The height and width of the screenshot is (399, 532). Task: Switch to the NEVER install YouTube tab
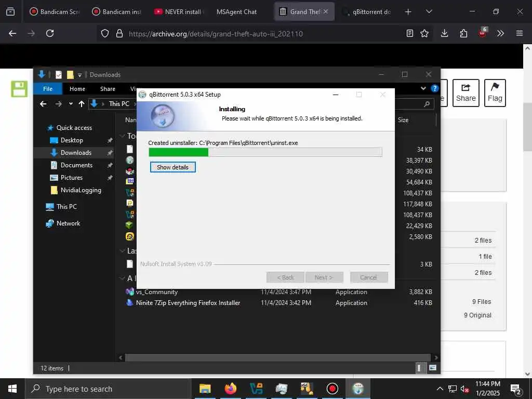click(x=179, y=12)
